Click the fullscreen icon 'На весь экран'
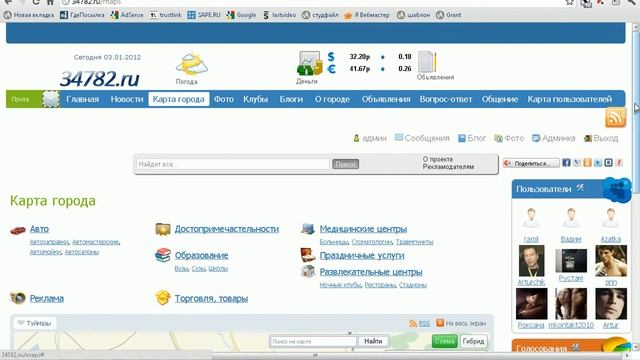The image size is (640, 360). click(440, 323)
